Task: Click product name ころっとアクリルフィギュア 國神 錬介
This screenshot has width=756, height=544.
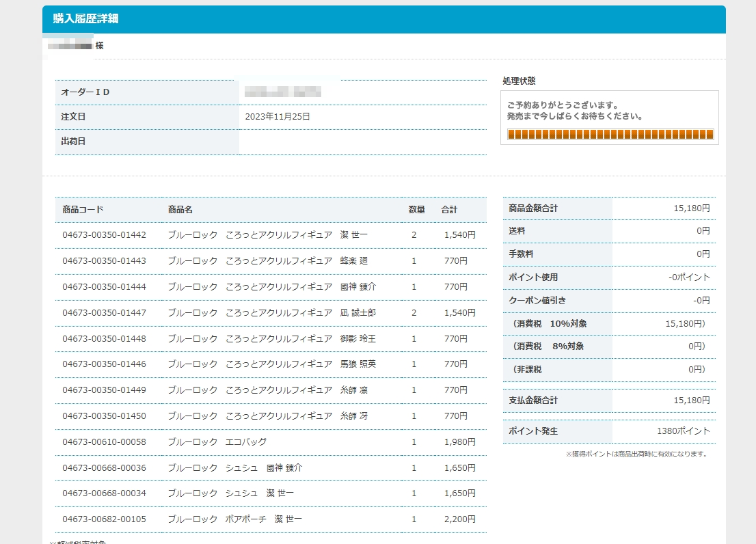Action: click(x=301, y=287)
